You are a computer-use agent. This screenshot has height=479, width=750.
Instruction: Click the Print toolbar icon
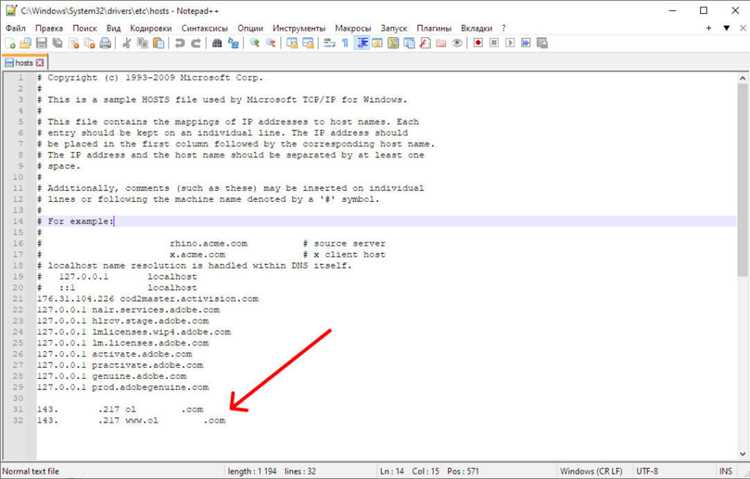105,43
